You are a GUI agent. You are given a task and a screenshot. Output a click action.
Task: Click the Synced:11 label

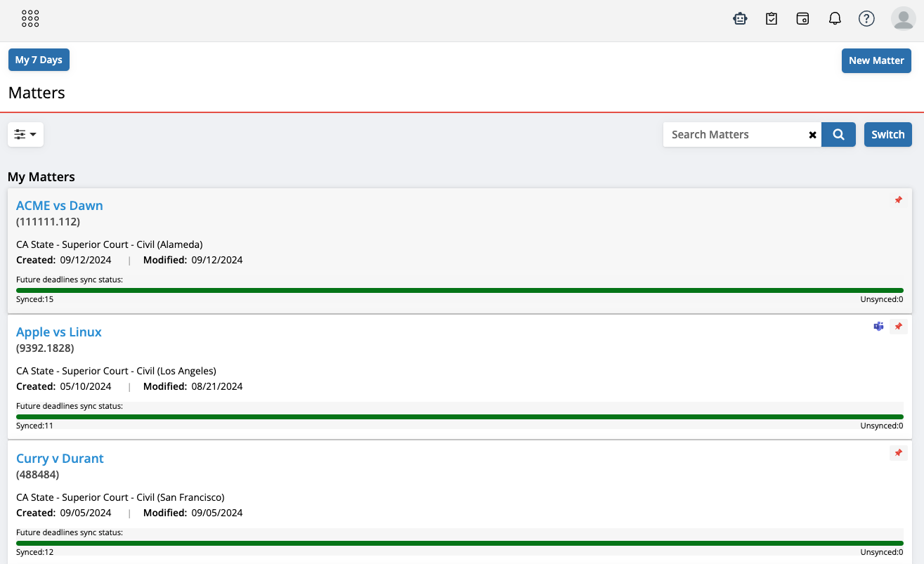(x=34, y=426)
